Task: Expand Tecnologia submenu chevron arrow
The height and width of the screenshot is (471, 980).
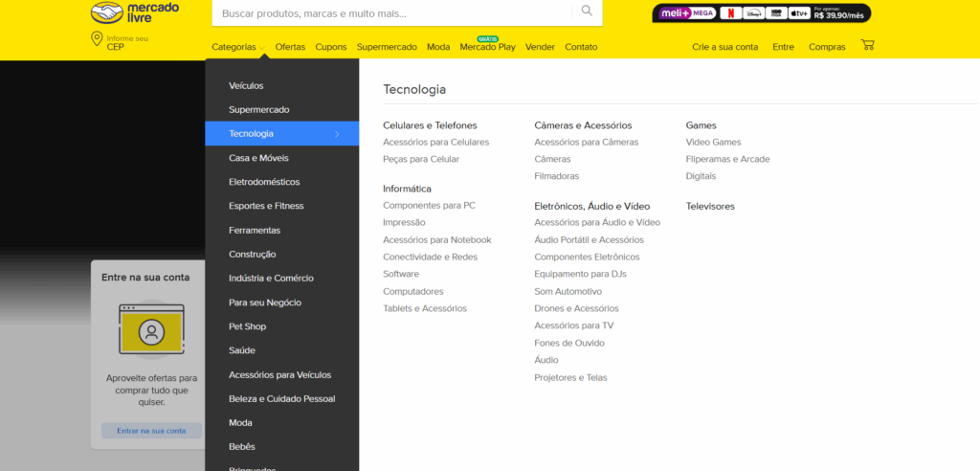Action: 337,134
